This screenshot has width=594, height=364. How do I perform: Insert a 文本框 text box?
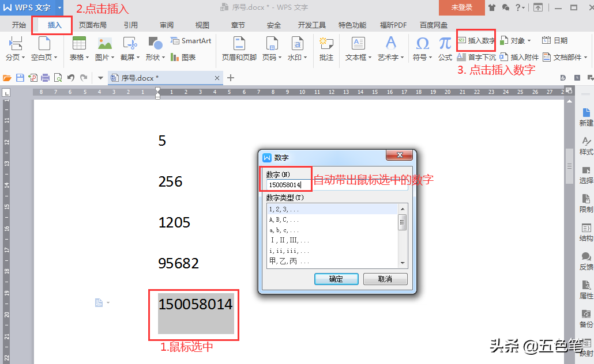point(358,48)
